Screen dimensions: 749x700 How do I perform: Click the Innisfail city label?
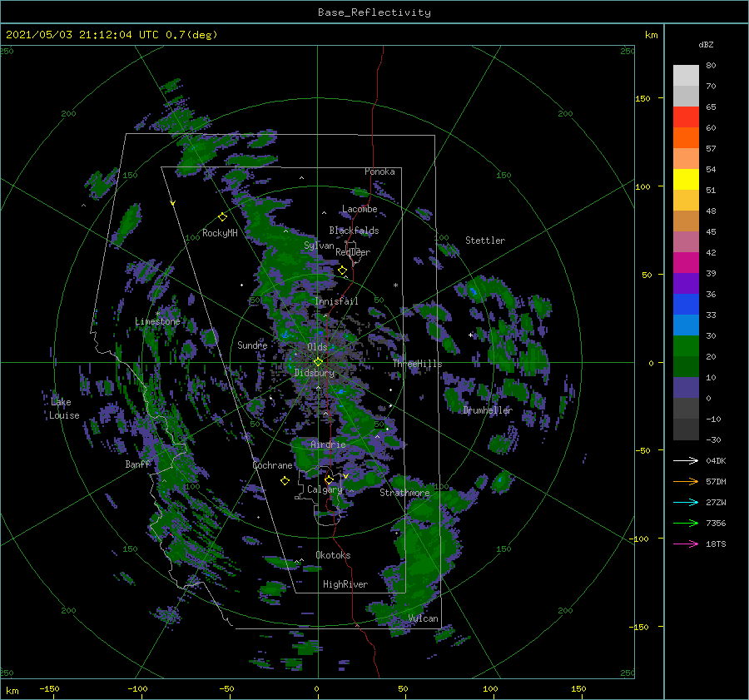(x=336, y=301)
